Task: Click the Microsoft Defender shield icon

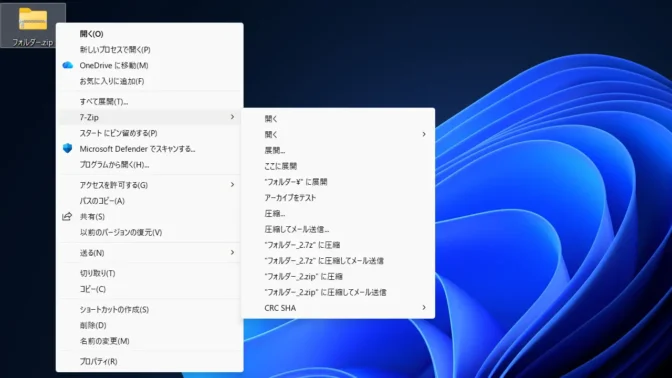Action: click(68, 149)
